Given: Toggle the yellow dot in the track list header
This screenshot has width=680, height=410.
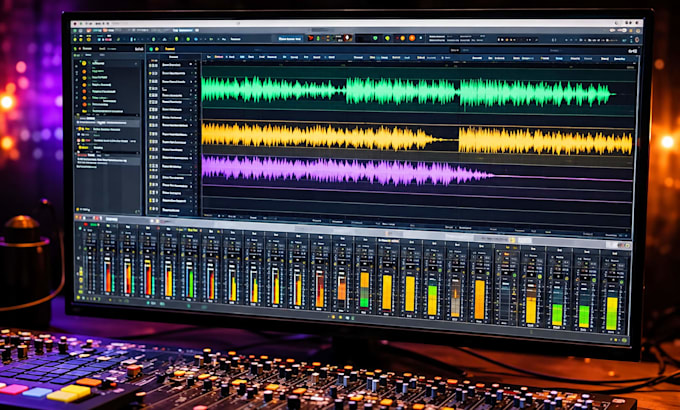Looking at the screenshot, I should coord(157,49).
